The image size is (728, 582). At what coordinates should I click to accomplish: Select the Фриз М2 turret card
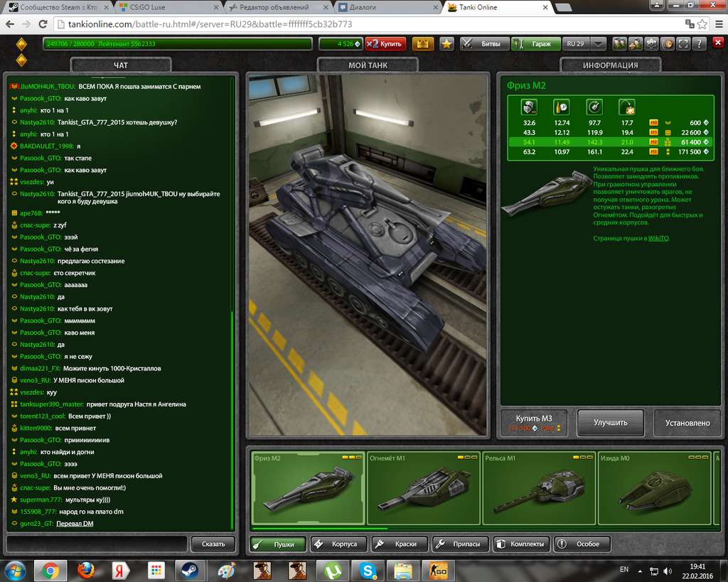coord(307,487)
